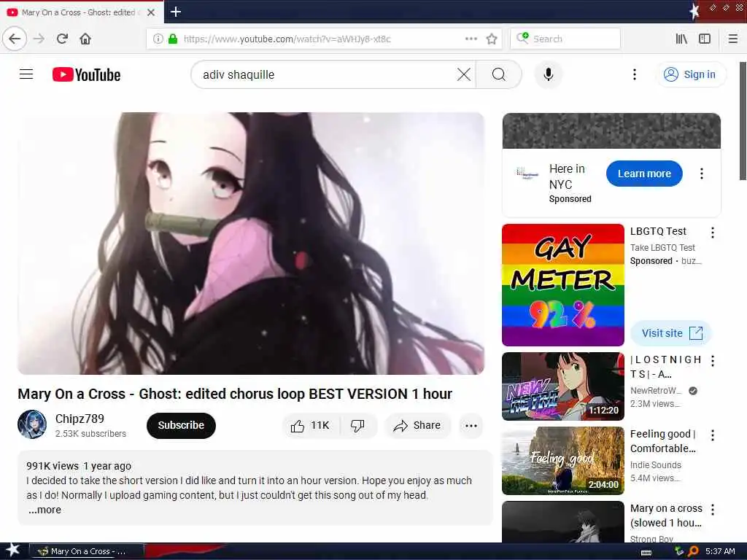
Task: Like the video with 11K likes
Action: [310, 425]
